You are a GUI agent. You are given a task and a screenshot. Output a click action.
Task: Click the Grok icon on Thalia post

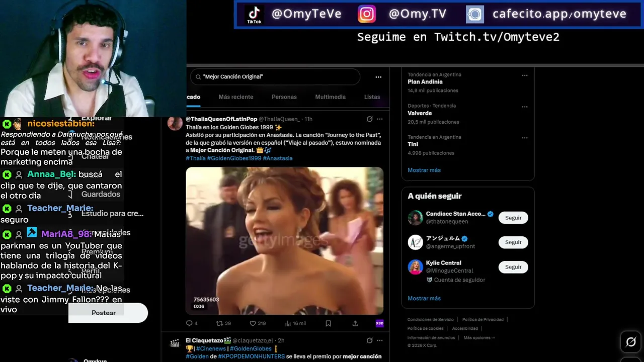coord(369,119)
